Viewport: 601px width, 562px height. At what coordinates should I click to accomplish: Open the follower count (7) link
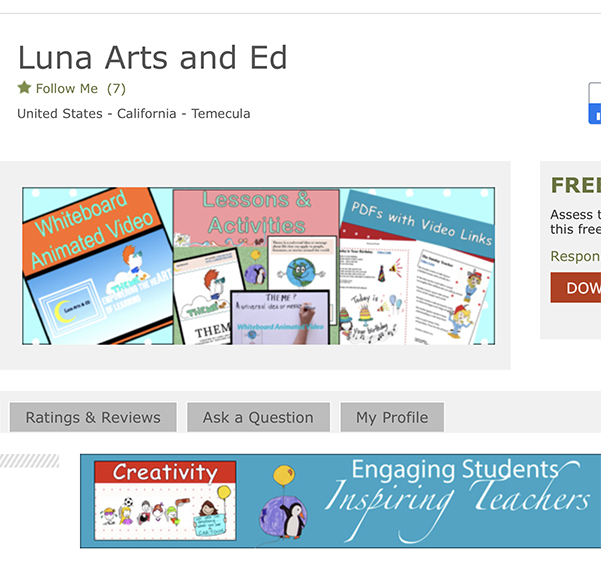click(x=116, y=88)
